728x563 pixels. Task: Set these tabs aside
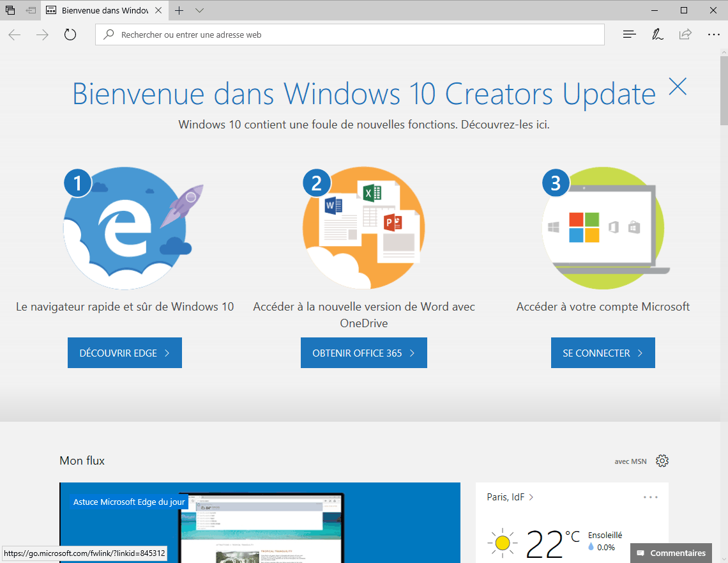(x=31, y=10)
